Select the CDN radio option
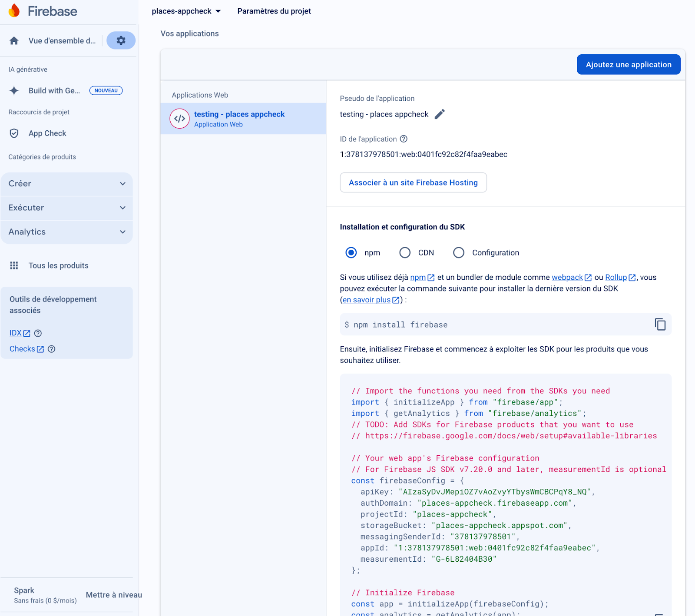The width and height of the screenshot is (695, 616). [405, 253]
